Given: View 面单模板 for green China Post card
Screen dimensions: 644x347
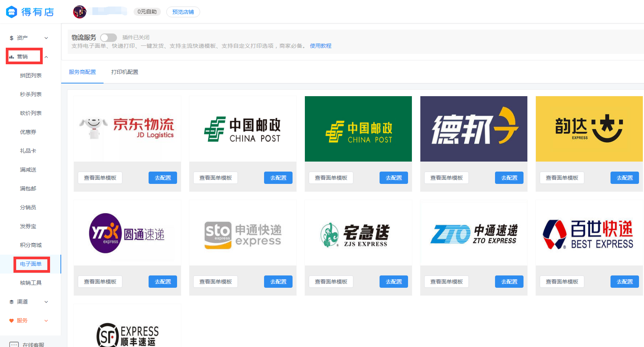Looking at the screenshot, I should coord(331,178).
